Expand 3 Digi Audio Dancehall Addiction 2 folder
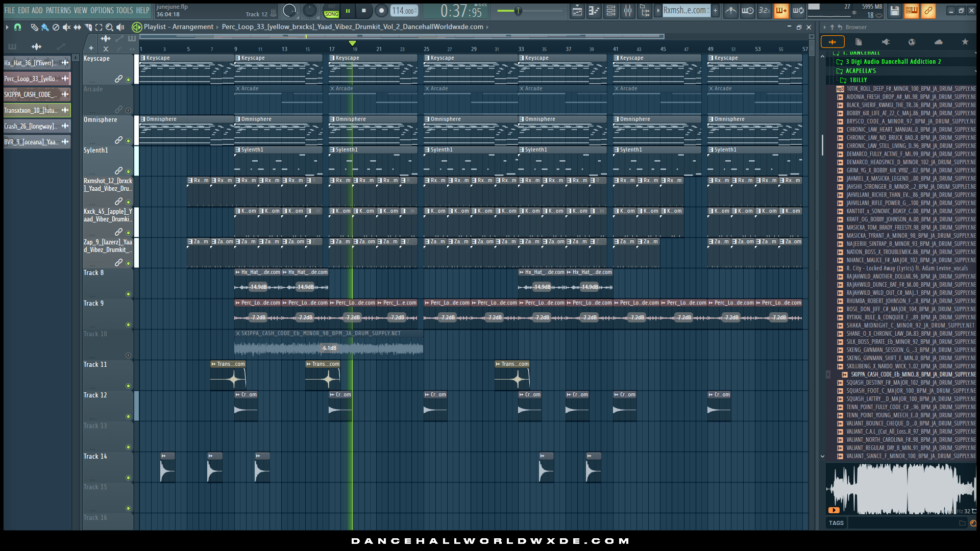 [x=892, y=62]
